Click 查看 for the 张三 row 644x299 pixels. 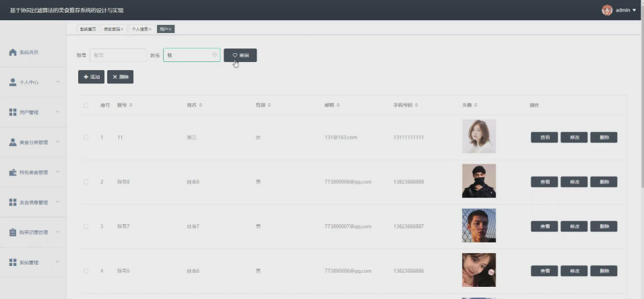[x=544, y=137]
